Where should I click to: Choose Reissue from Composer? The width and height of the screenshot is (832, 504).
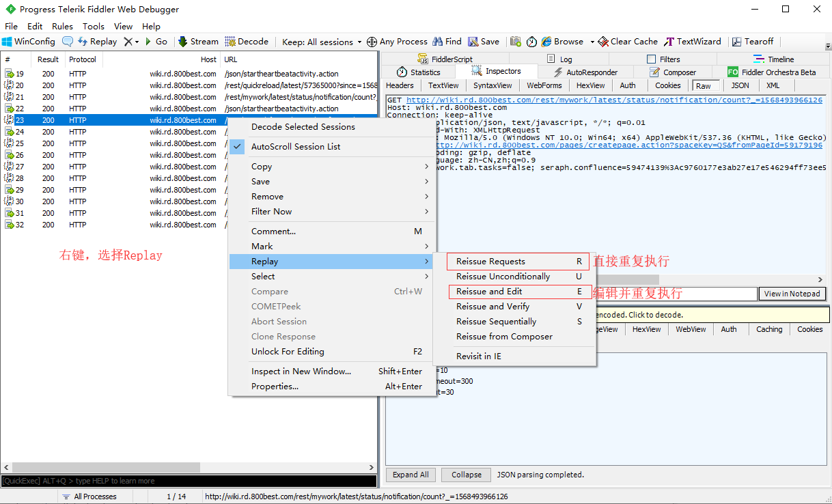[x=515, y=337]
